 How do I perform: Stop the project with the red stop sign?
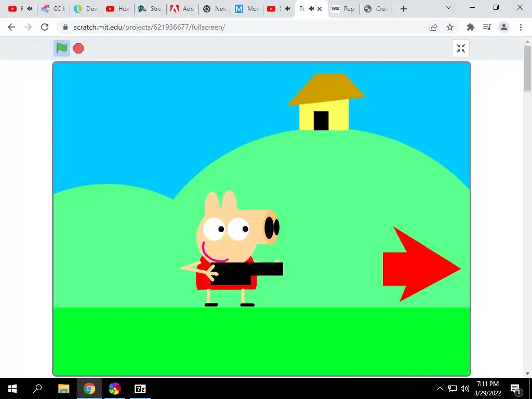click(x=78, y=48)
